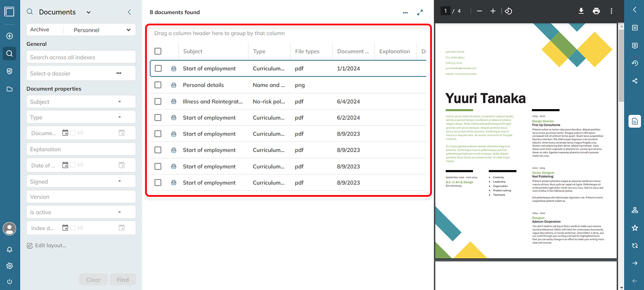Click the user avatar icon
The height and width of the screenshot is (290, 644).
point(9,229)
